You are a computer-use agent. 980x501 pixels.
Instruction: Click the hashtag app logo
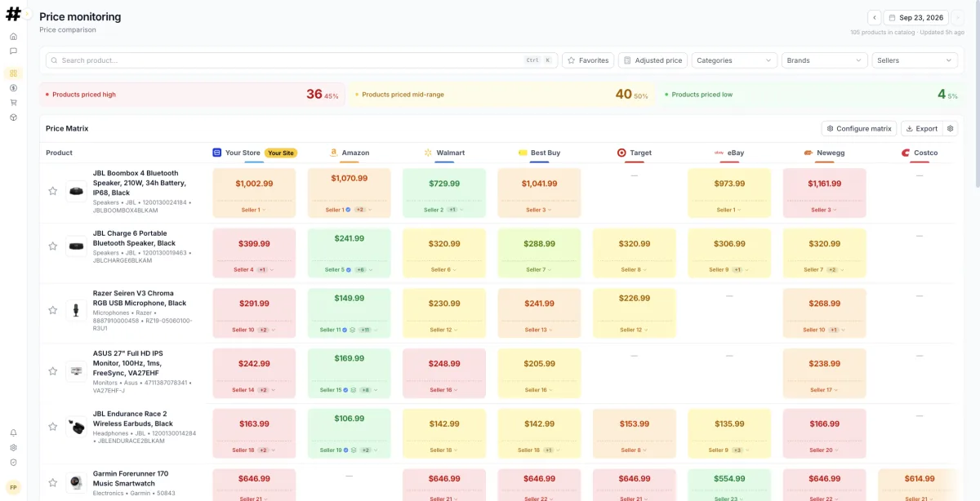[13, 14]
